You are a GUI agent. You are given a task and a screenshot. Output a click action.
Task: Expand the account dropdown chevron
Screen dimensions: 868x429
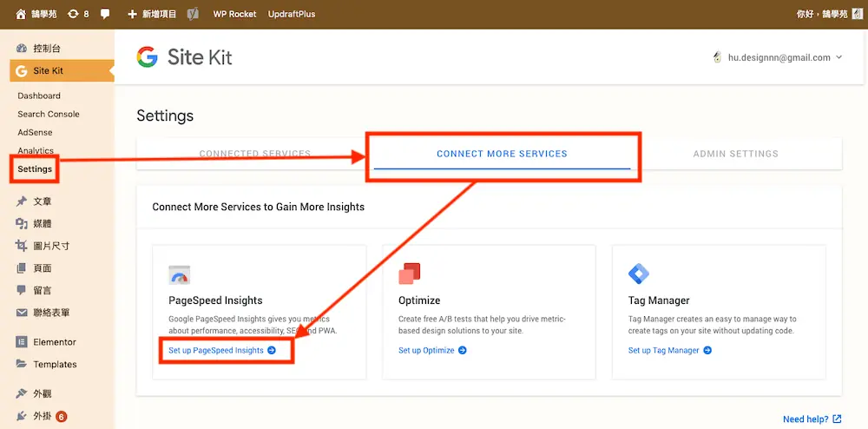pos(838,57)
